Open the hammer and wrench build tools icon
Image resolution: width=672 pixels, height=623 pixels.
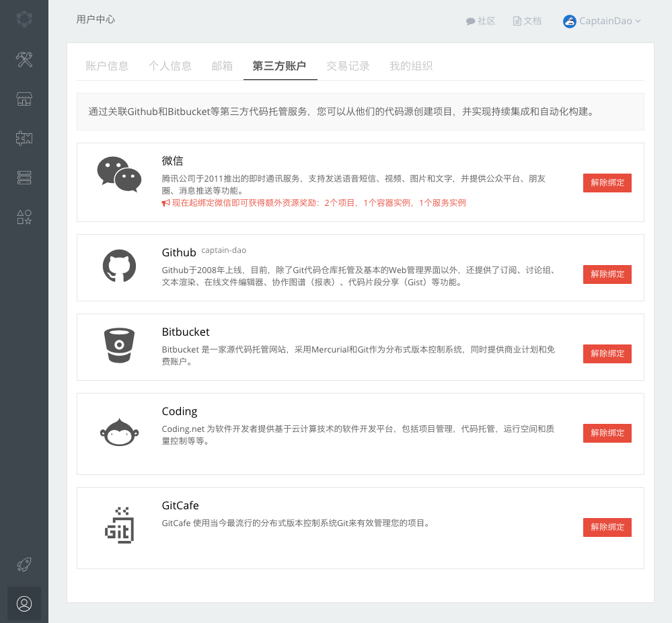pos(24,59)
